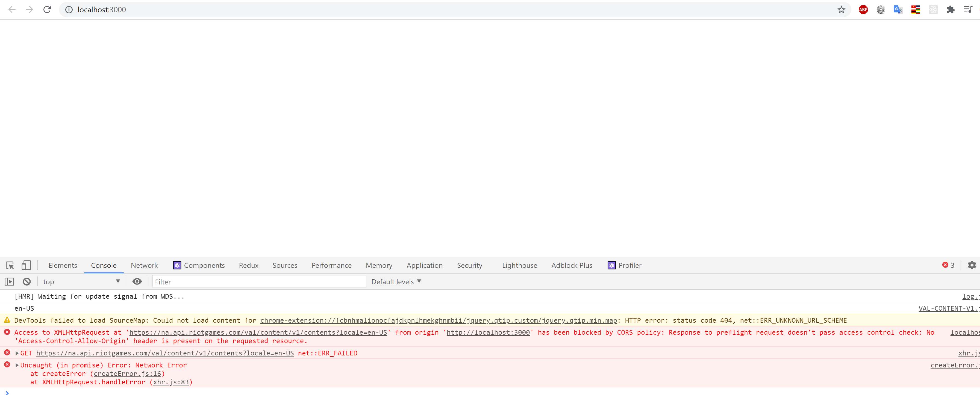Screen dimensions: 980x395
Task: Focus the console prompt line
Action: point(490,392)
